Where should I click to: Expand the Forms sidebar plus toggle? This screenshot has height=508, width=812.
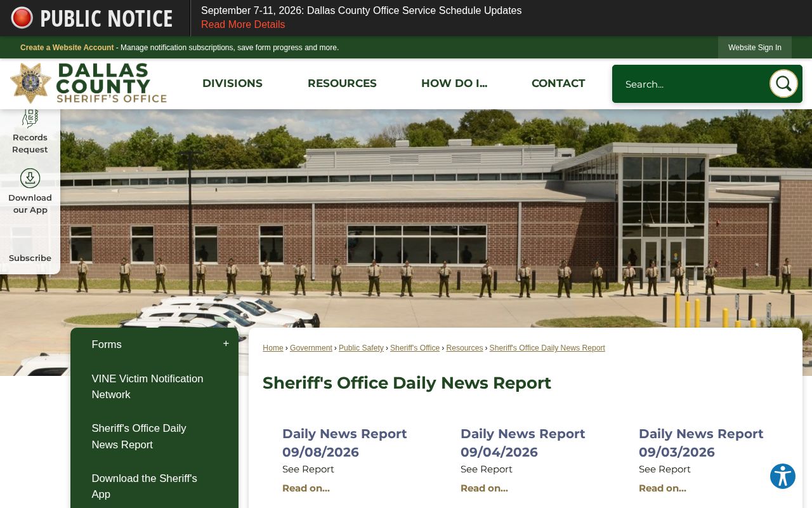point(226,344)
